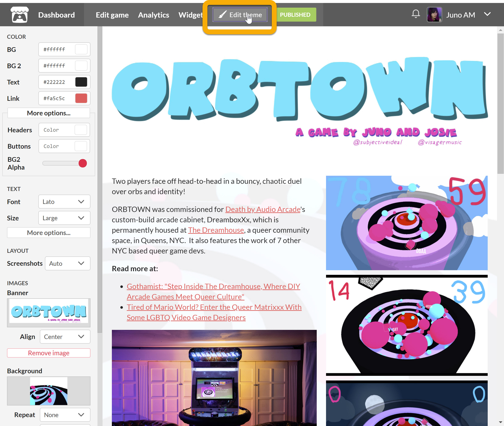Screen dimensions: 504x426
Task: Open Edit game tab
Action: click(112, 15)
